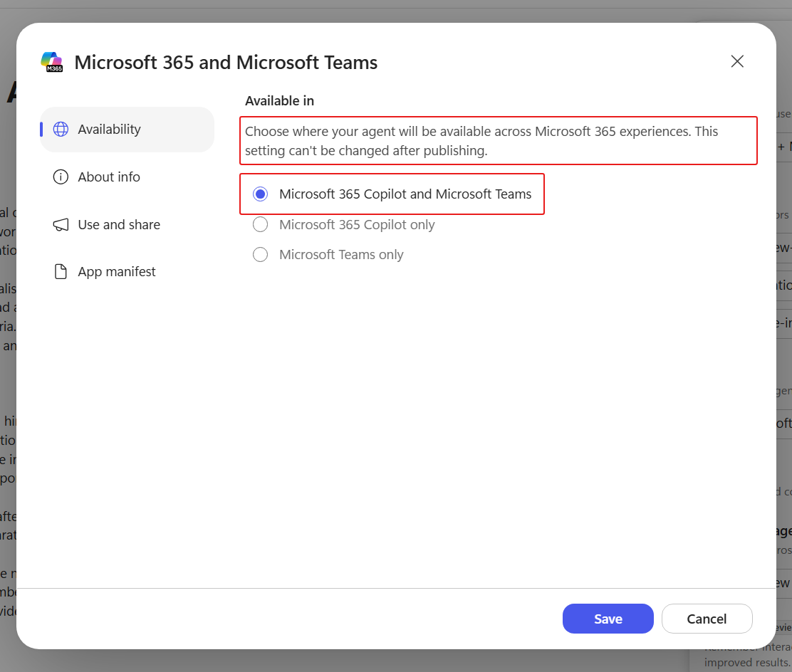This screenshot has height=672, width=792.
Task: Pick the Microsoft Teams only radio button
Action: 260,254
